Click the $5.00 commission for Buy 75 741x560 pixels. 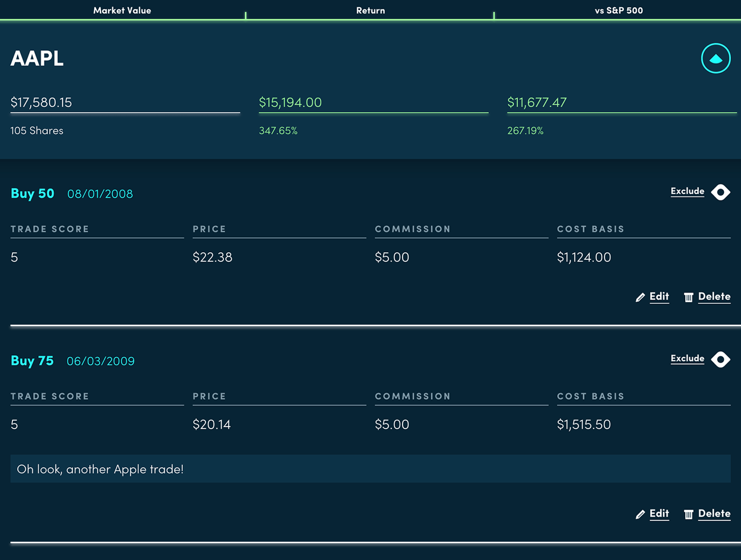392,425
